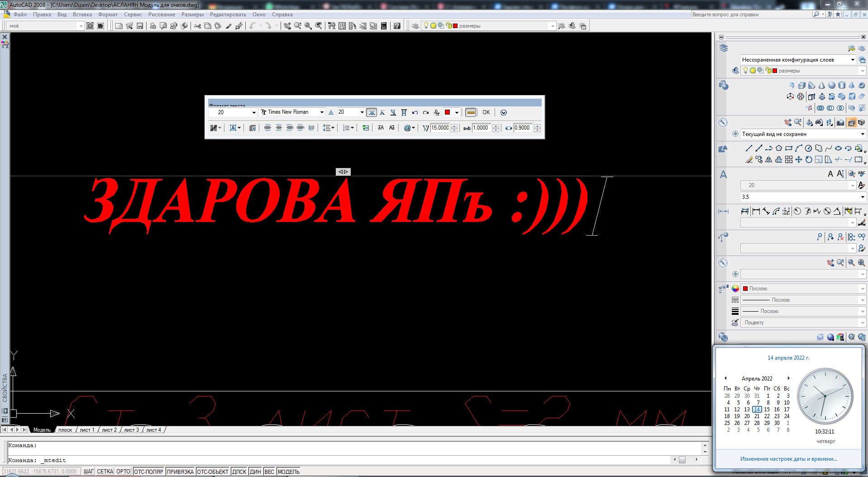Open the text color dropdown arrow
This screenshot has height=477, width=868.
(457, 112)
